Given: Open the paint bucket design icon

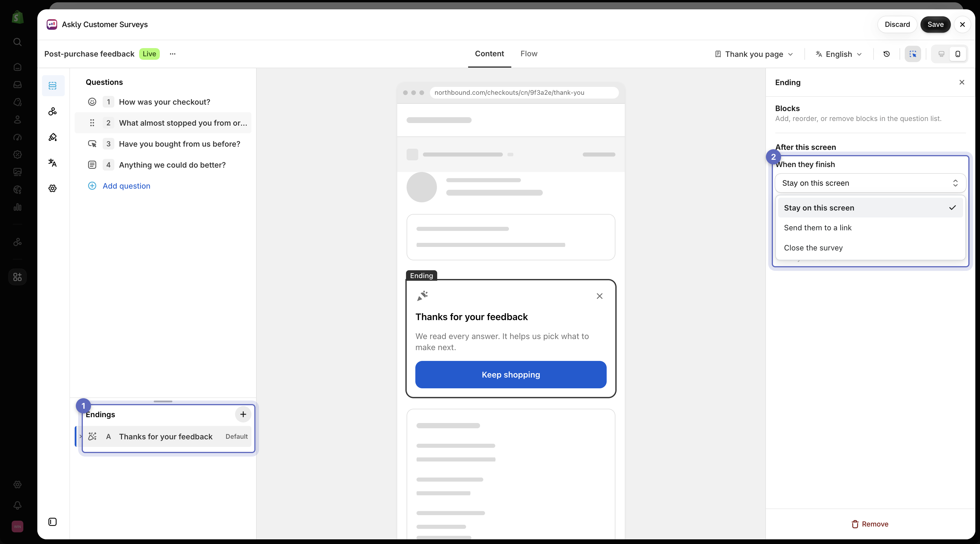Looking at the screenshot, I should (52, 137).
